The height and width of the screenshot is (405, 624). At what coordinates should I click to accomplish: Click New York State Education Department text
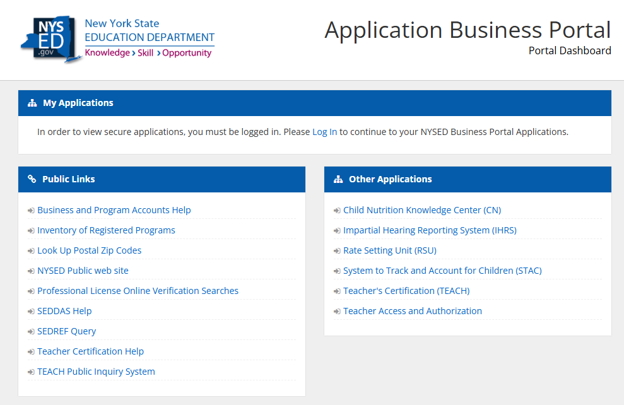click(149, 31)
